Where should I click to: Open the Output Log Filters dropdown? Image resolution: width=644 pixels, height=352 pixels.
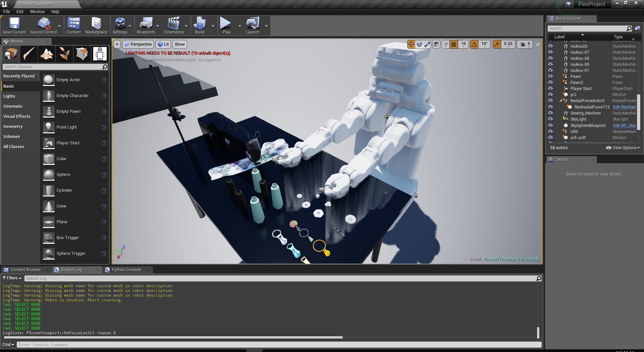point(12,278)
